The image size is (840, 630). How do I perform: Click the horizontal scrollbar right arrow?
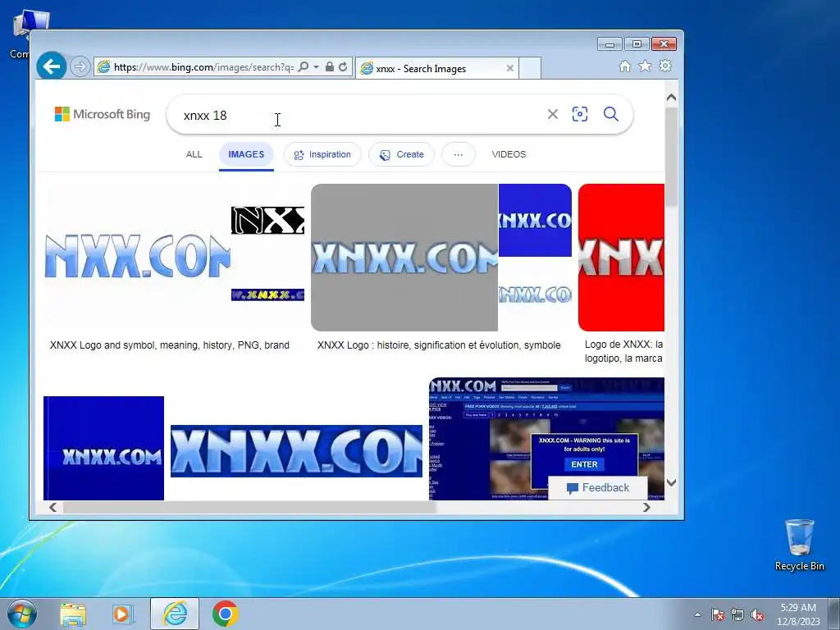(x=646, y=507)
